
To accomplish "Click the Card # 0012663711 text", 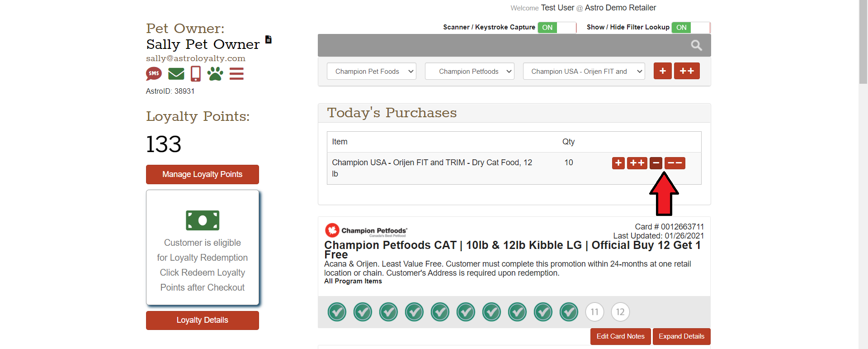I will tap(670, 227).
